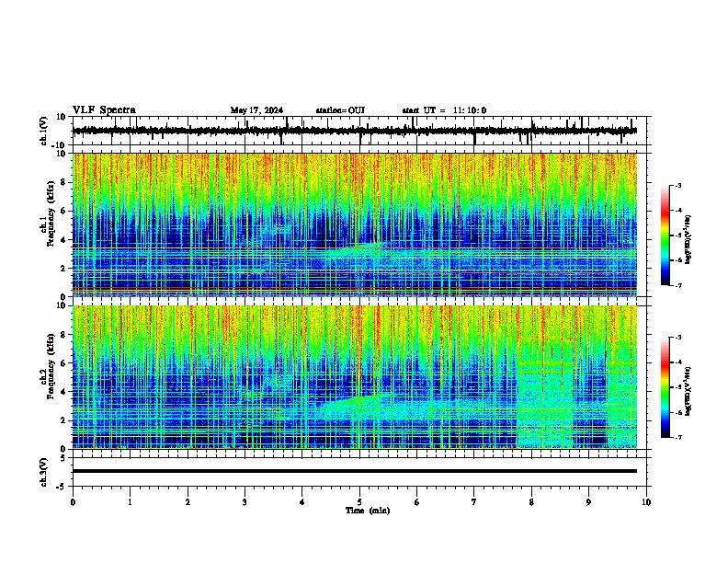
Task: Click the 'ch.3(V)' axis label
Action: point(44,472)
